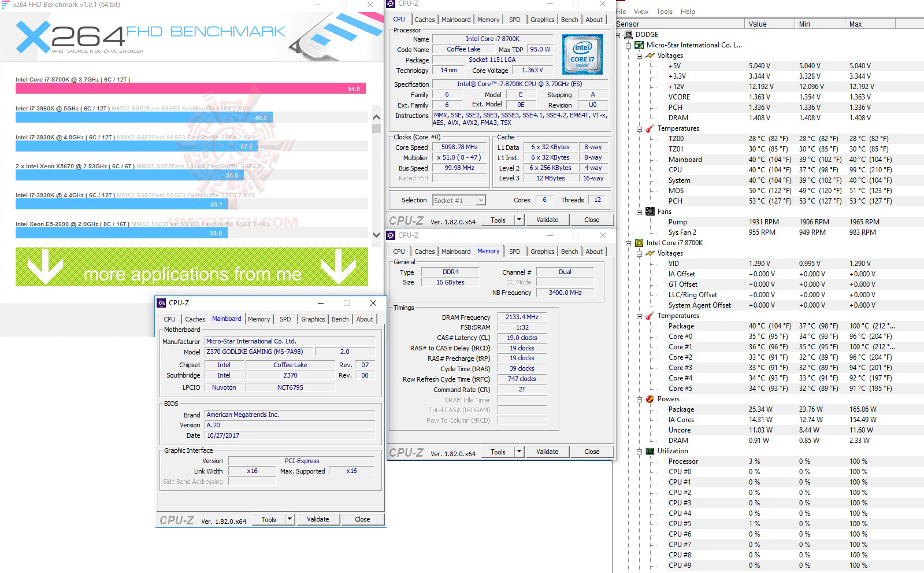Open Tools dropdown arrow in Memory CPU-Z window

coord(519,452)
